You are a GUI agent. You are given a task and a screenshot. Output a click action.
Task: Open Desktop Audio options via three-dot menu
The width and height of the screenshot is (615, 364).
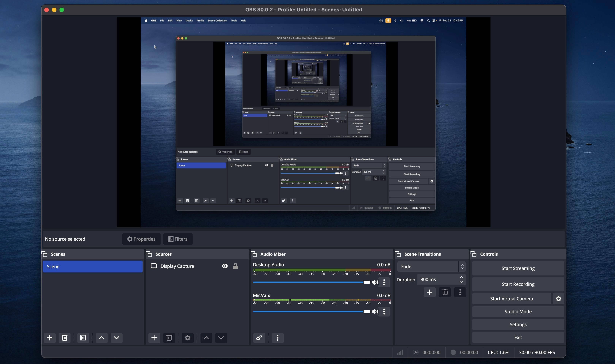point(384,282)
